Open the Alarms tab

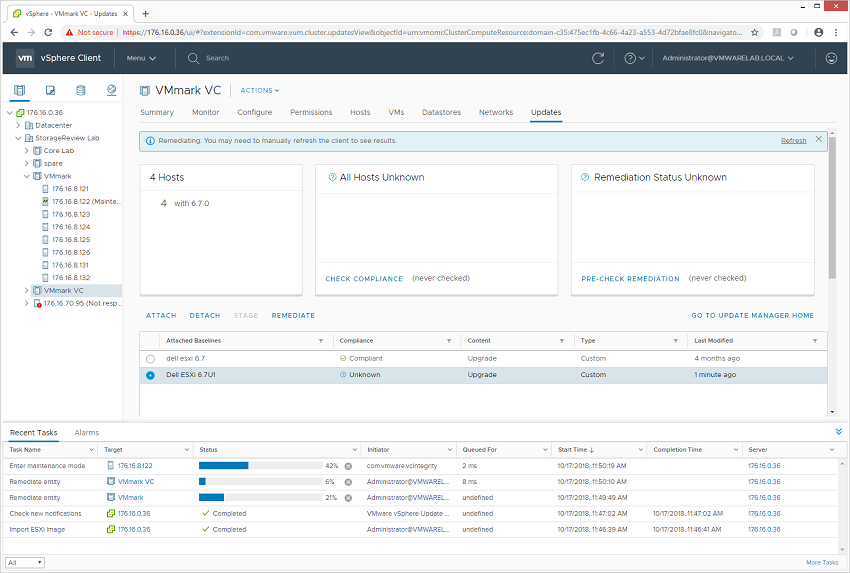tap(87, 433)
